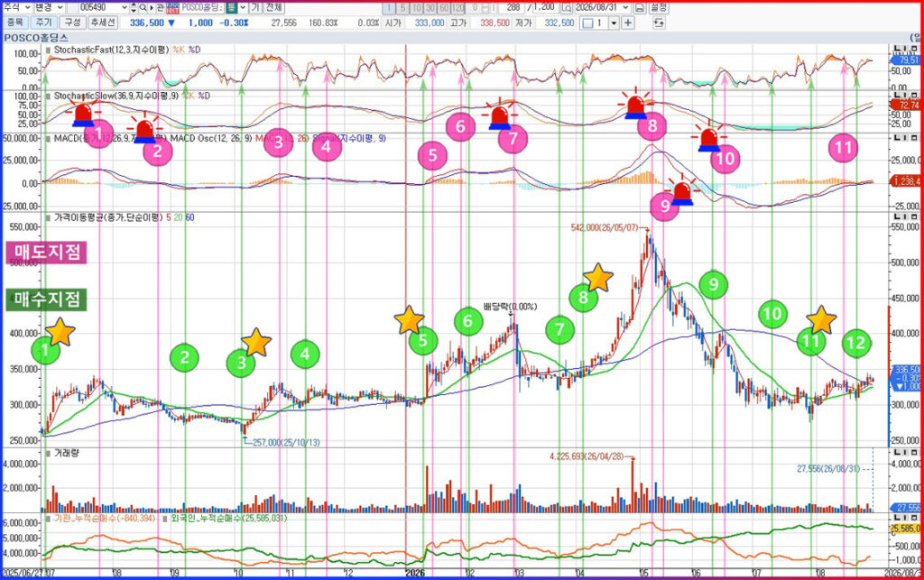Click the save (floppy disk) icon
The width and height of the screenshot is (924, 580).
click(x=640, y=7)
